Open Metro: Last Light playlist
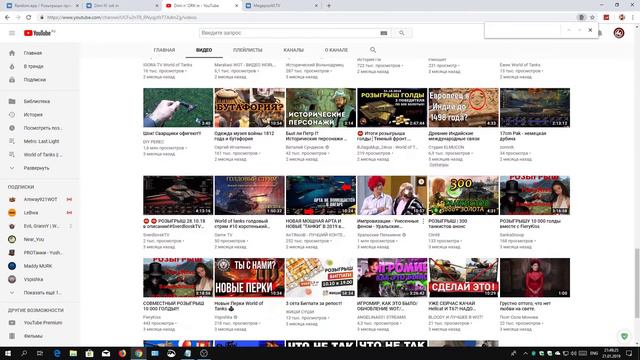The image size is (640, 360). [40, 141]
